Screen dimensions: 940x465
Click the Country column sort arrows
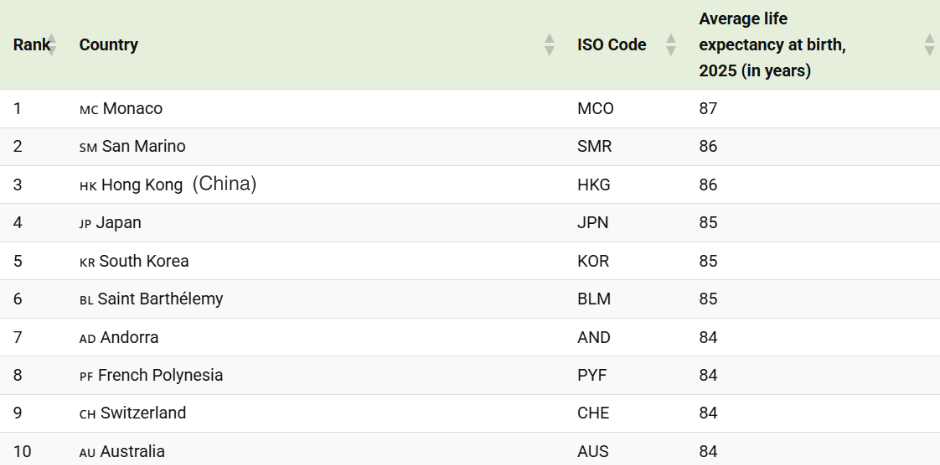coord(549,45)
